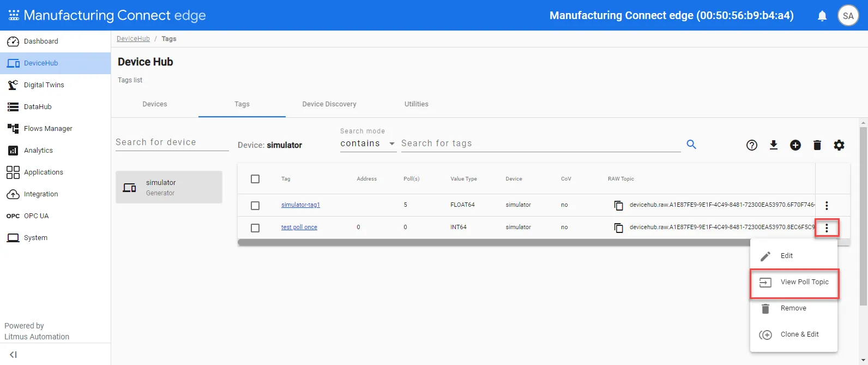This screenshot has height=365, width=868.
Task: Switch to the Device Discovery tab
Action: tap(329, 104)
